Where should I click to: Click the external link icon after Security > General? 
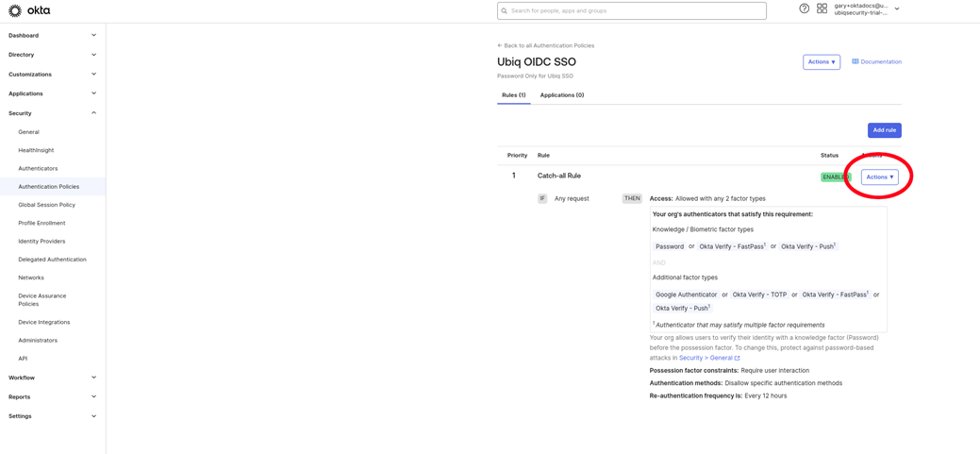pyautogui.click(x=738, y=359)
